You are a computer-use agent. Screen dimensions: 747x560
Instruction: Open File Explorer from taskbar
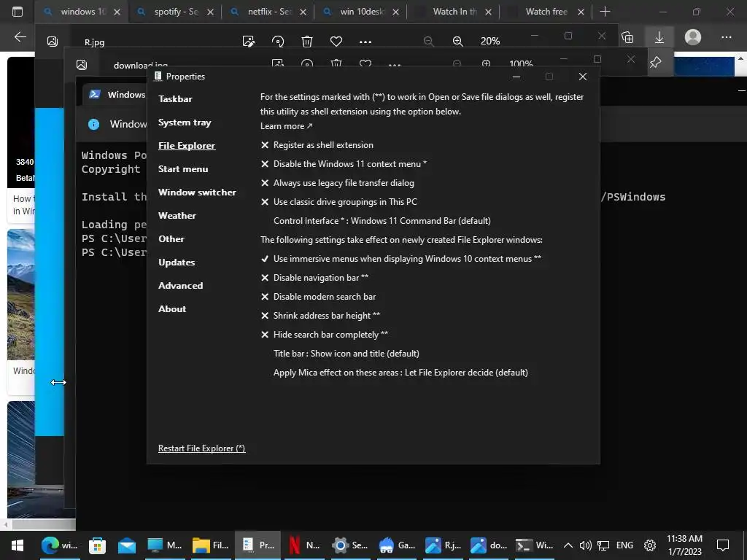pos(211,545)
